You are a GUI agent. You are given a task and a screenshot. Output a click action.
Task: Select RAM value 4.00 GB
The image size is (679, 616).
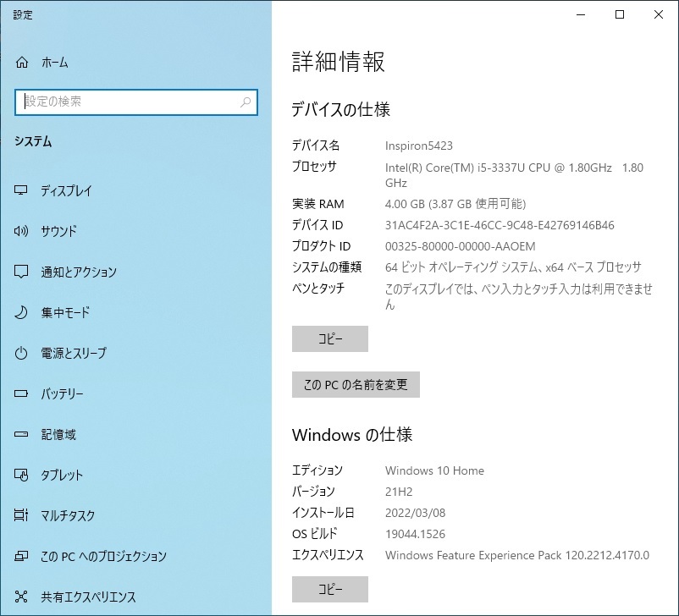455,204
